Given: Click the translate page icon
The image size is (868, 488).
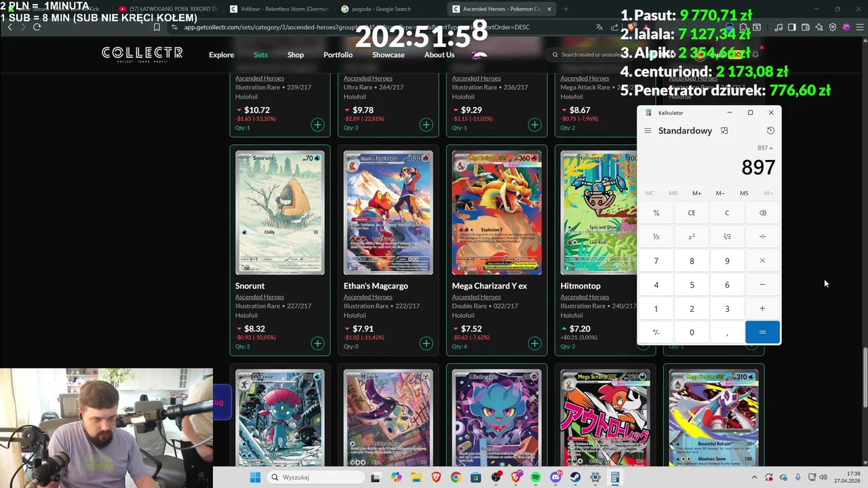Looking at the screenshot, I should click(599, 27).
